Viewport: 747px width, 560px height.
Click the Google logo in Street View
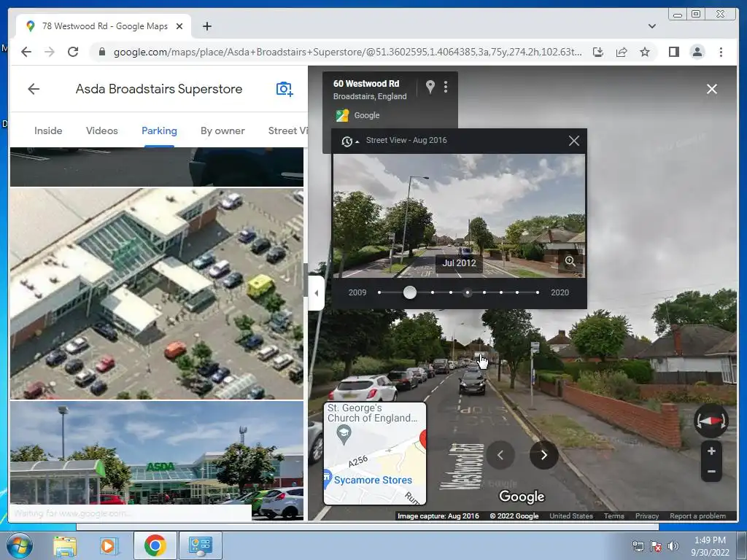coord(522,496)
